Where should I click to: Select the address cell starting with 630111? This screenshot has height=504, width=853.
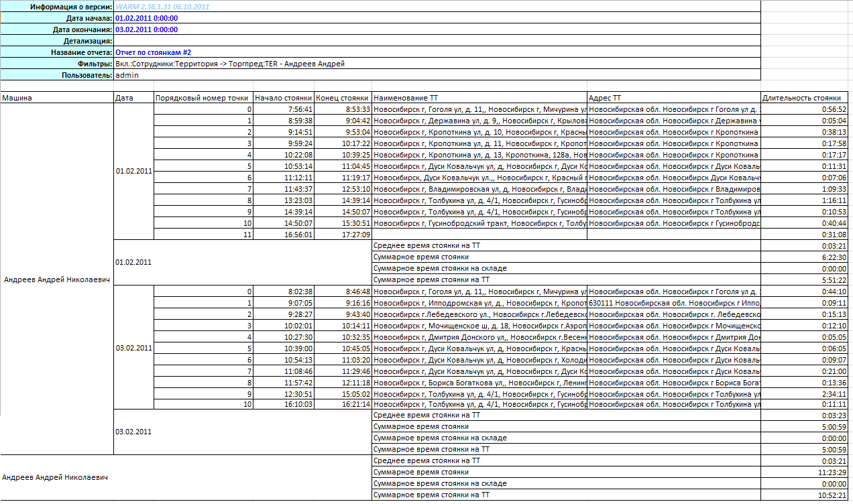(x=673, y=303)
